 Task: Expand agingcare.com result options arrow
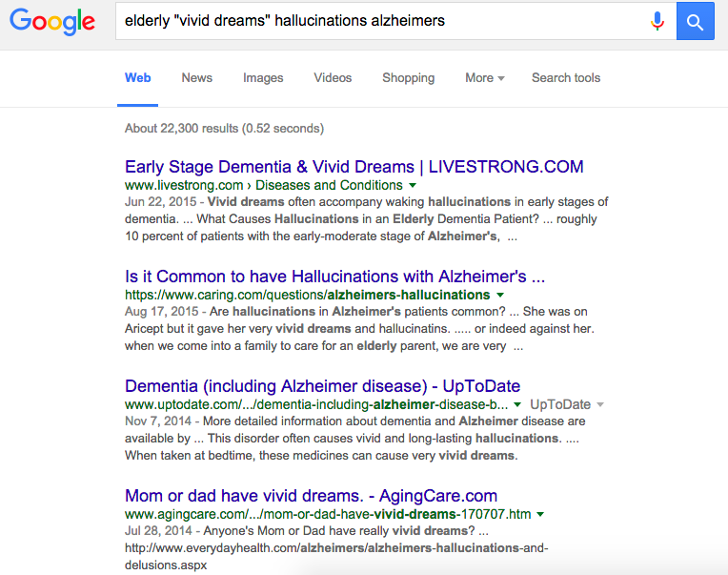540,514
